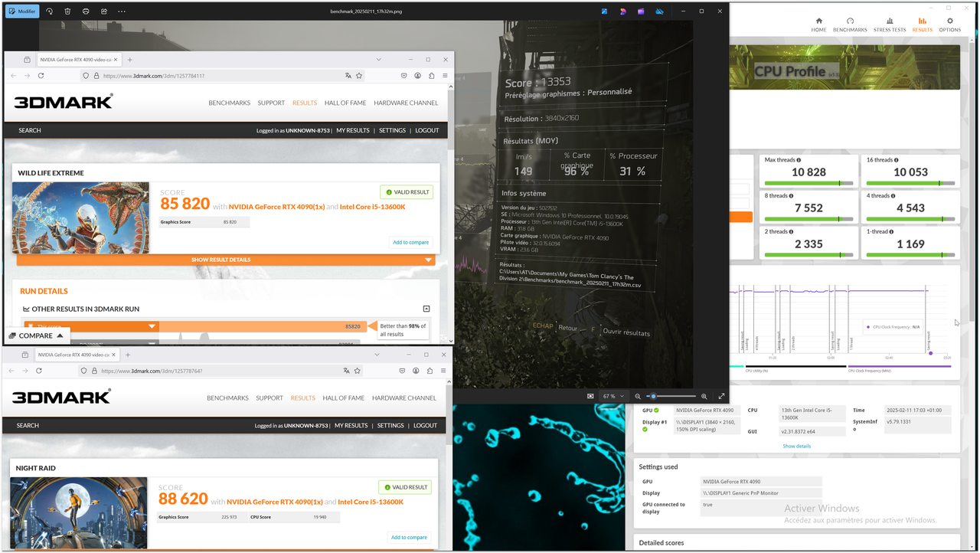Open RESULTS tab on the Night Raid page
Screen dimensions: 980x553
coord(303,398)
